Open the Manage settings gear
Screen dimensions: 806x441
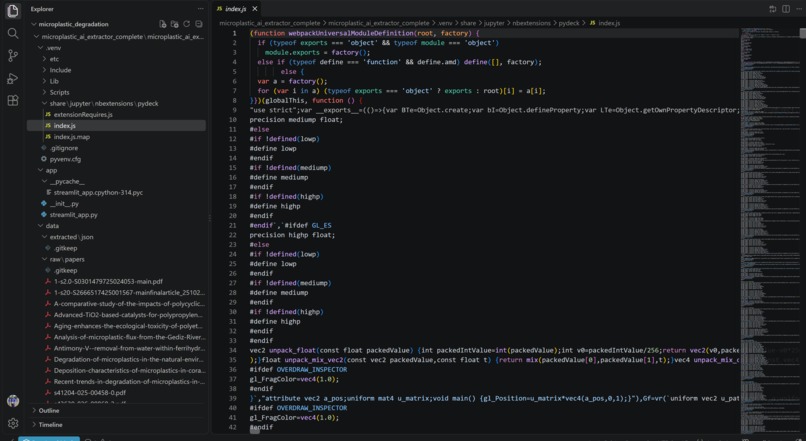tap(13, 423)
